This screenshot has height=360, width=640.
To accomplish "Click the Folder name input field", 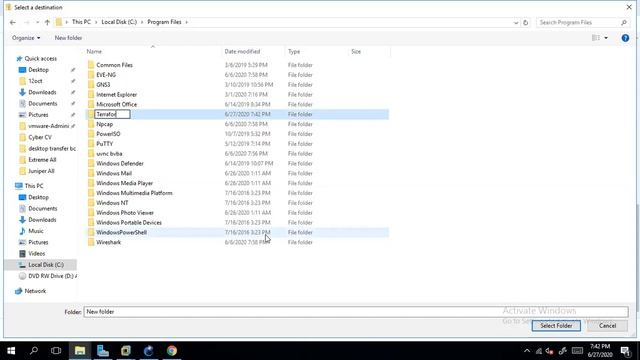I will (x=356, y=312).
